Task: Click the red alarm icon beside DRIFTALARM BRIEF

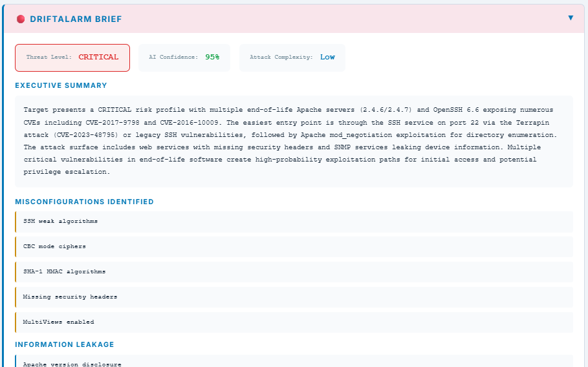Action: click(x=21, y=19)
